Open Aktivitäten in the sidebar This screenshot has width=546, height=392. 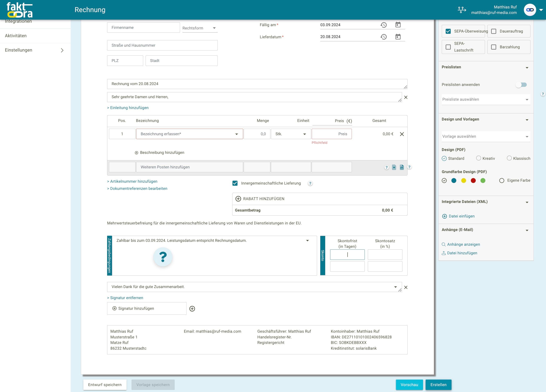pos(16,36)
